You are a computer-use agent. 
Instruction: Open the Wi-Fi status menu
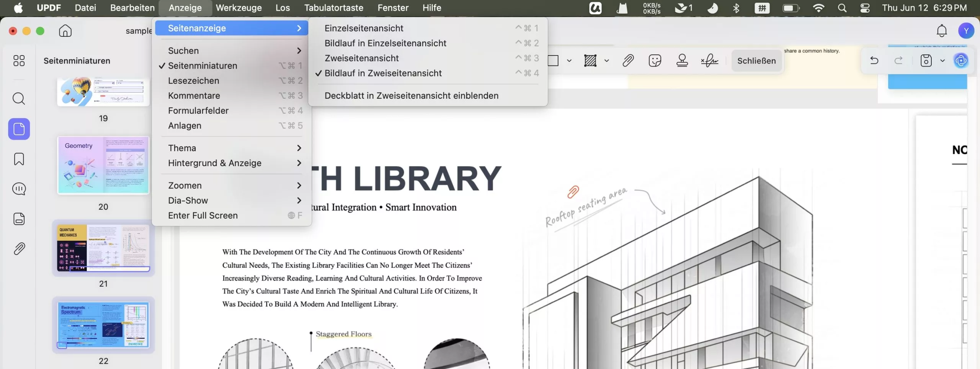818,8
